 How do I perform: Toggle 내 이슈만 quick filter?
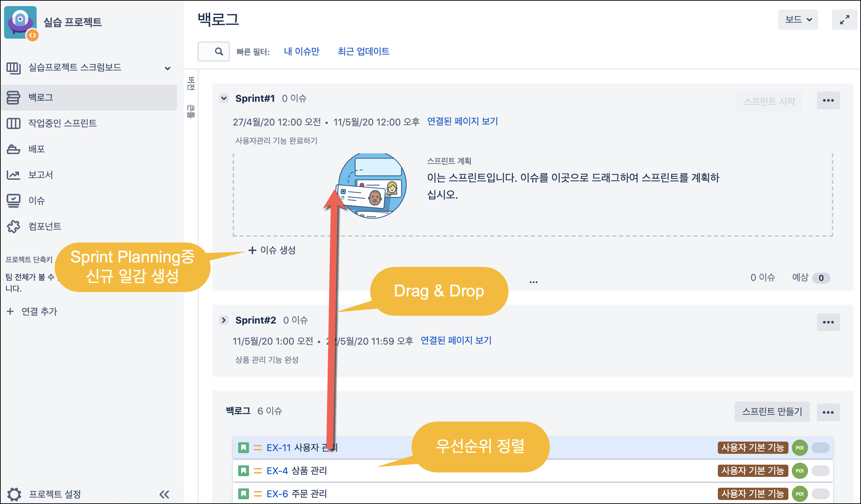[x=301, y=52]
